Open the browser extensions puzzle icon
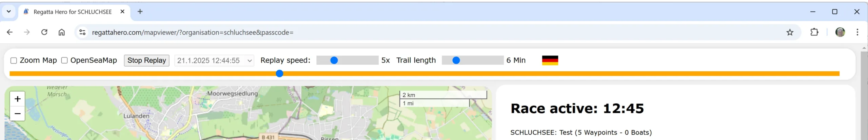 pos(814,32)
